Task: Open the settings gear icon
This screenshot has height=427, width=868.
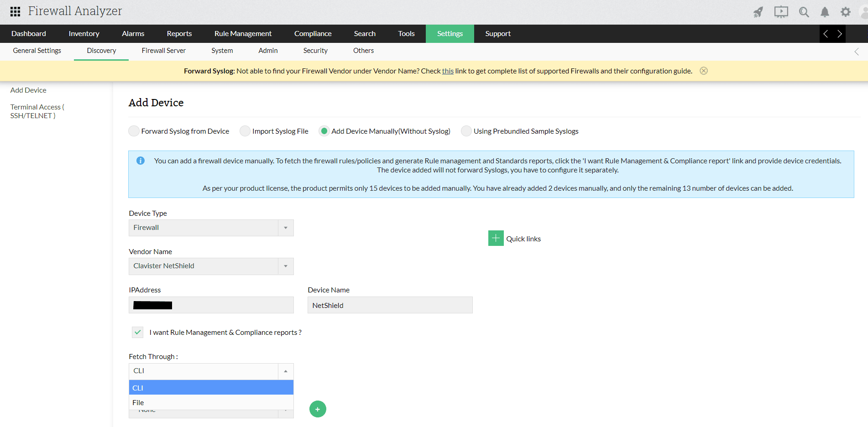Action: [x=846, y=12]
